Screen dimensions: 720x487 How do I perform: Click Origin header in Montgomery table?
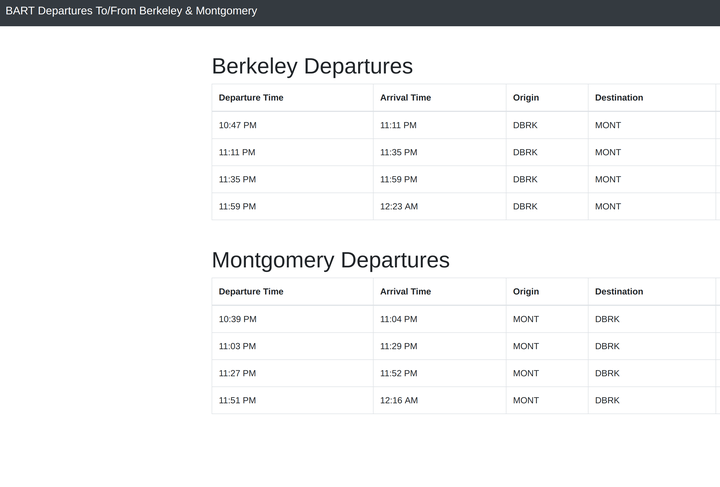pyautogui.click(x=526, y=292)
